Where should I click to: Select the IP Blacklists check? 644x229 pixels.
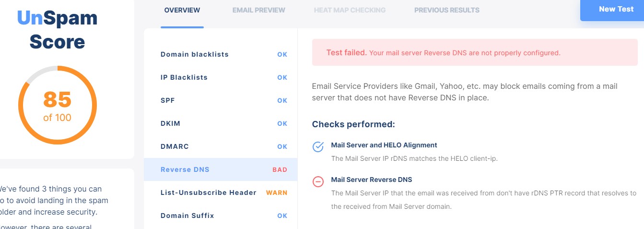221,77
